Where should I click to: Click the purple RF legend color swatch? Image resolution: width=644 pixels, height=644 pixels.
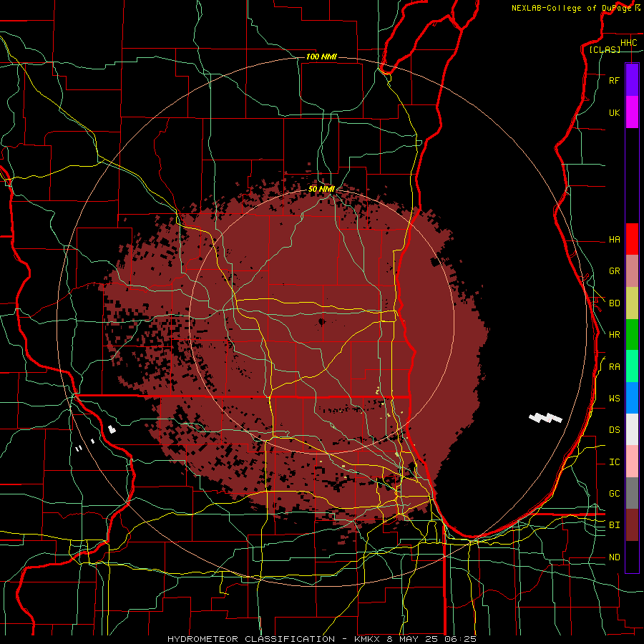(x=632, y=80)
